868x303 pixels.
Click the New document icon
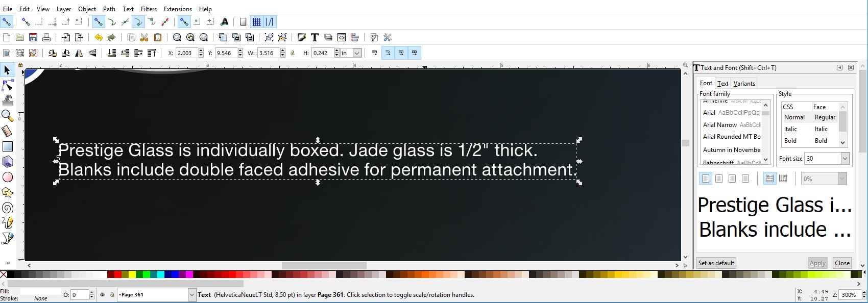(7, 37)
